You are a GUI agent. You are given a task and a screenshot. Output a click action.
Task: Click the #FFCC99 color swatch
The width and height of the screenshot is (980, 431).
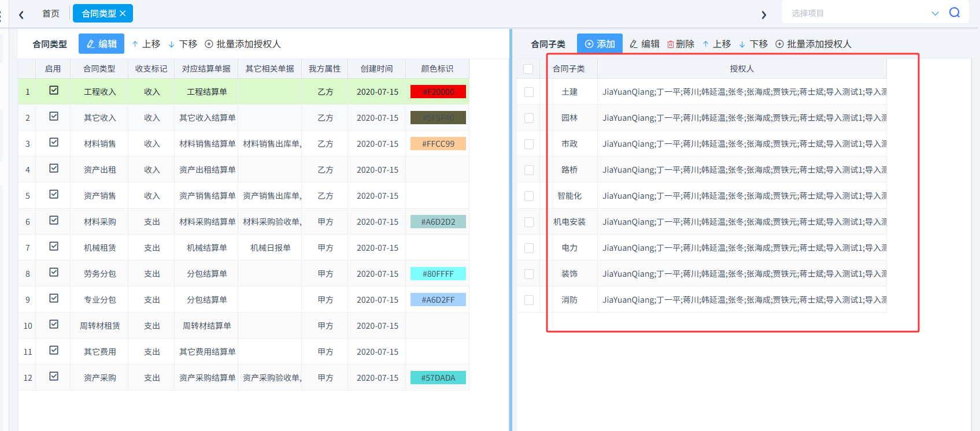pyautogui.click(x=438, y=144)
